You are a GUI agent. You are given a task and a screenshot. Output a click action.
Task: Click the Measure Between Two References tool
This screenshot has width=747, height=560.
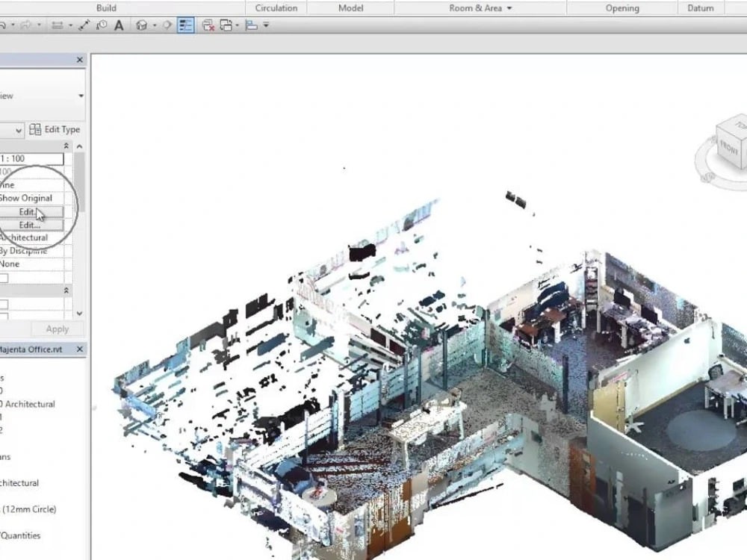57,25
